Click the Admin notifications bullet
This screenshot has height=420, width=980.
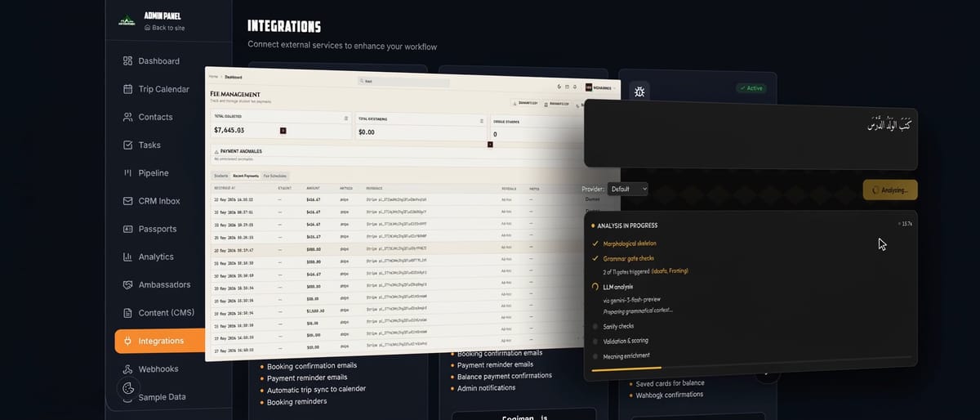488,388
